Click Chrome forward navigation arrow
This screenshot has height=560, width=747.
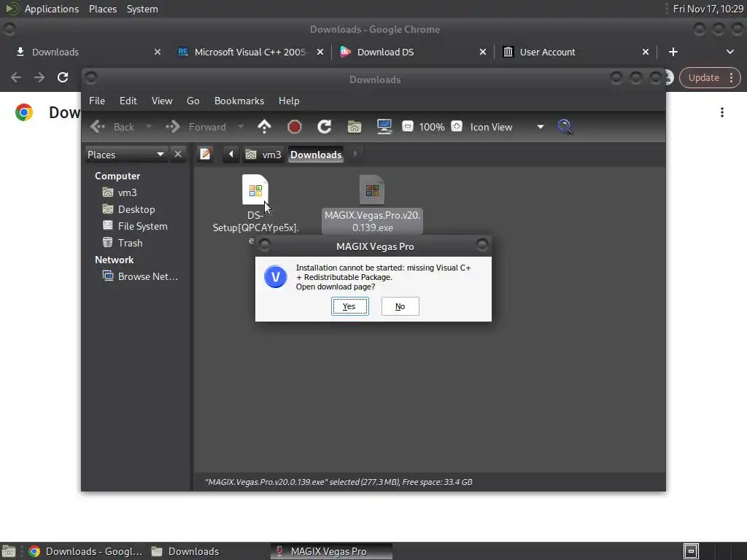point(39,77)
